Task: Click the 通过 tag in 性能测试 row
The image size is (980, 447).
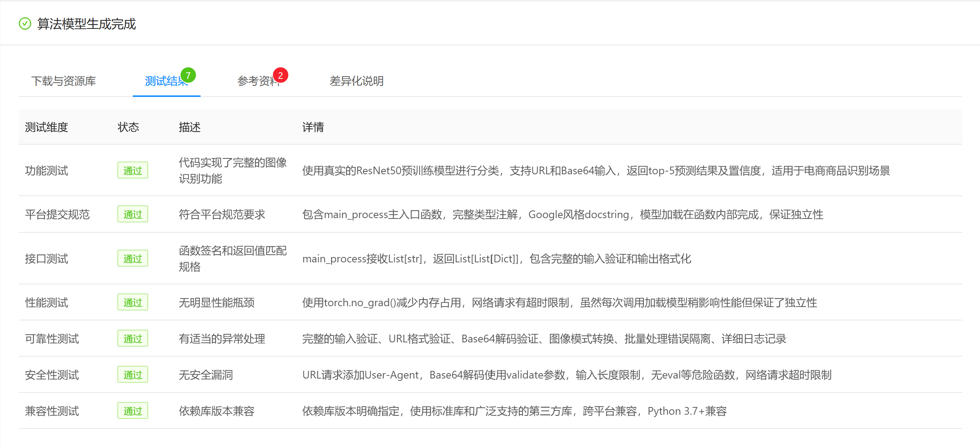Action: (133, 302)
